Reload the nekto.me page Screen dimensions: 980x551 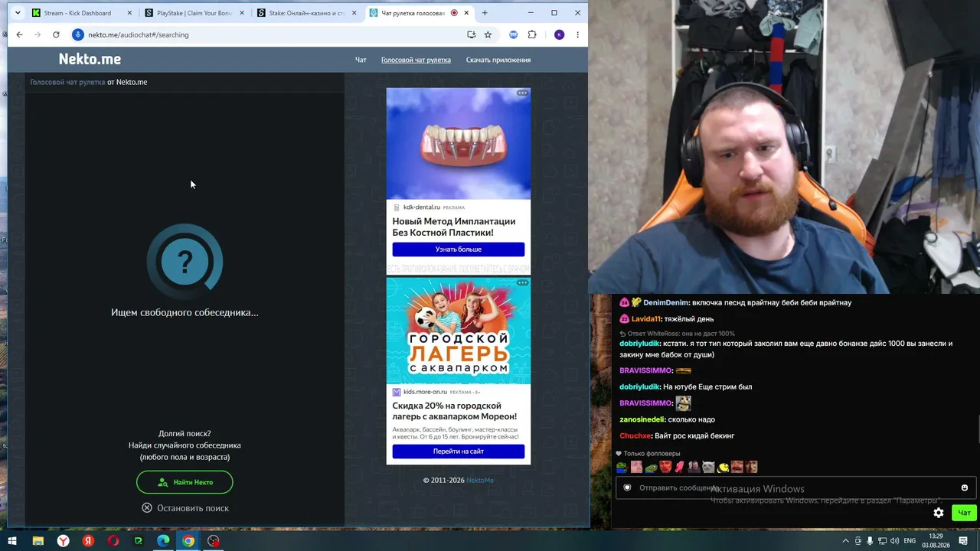[56, 34]
